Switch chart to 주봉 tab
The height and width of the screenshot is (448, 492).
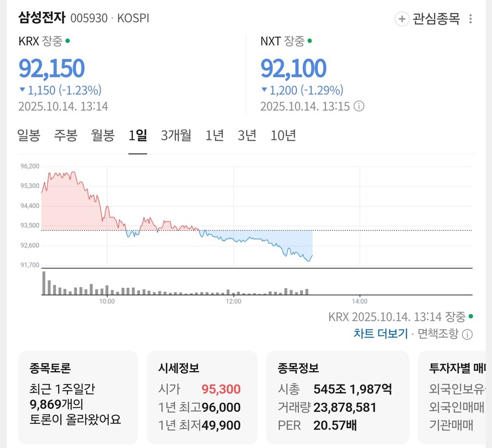pyautogui.click(x=66, y=135)
